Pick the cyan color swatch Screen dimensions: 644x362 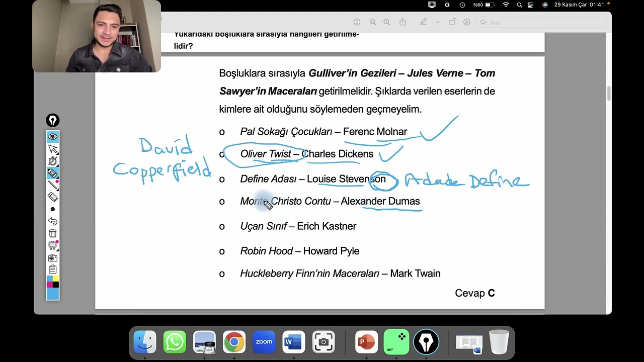tap(50, 279)
